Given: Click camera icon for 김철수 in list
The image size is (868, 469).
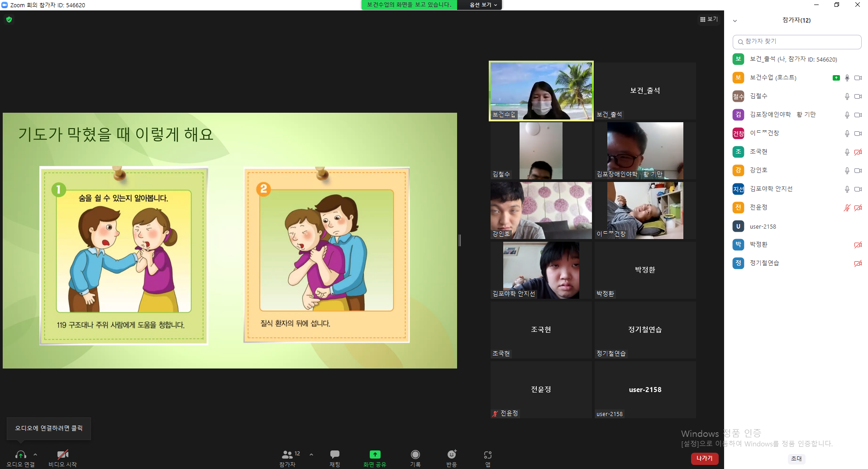Looking at the screenshot, I should [858, 96].
